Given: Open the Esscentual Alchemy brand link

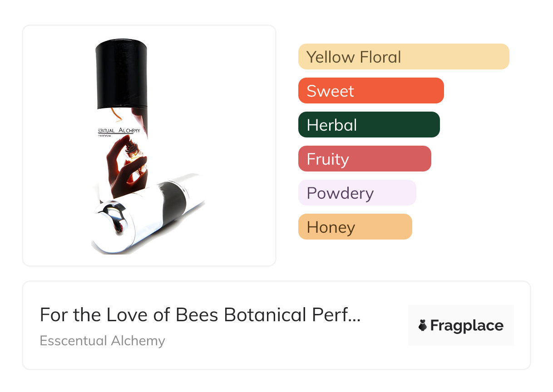Looking at the screenshot, I should [x=102, y=341].
